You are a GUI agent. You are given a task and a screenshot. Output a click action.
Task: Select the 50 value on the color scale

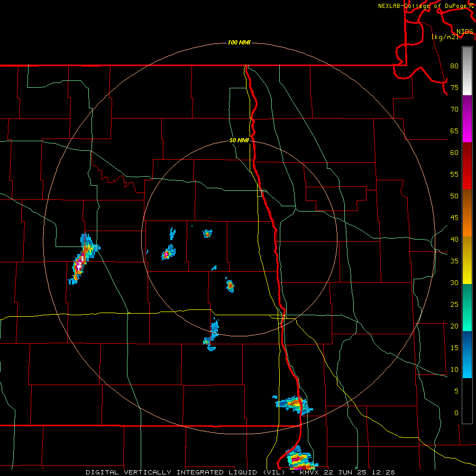tap(454, 196)
